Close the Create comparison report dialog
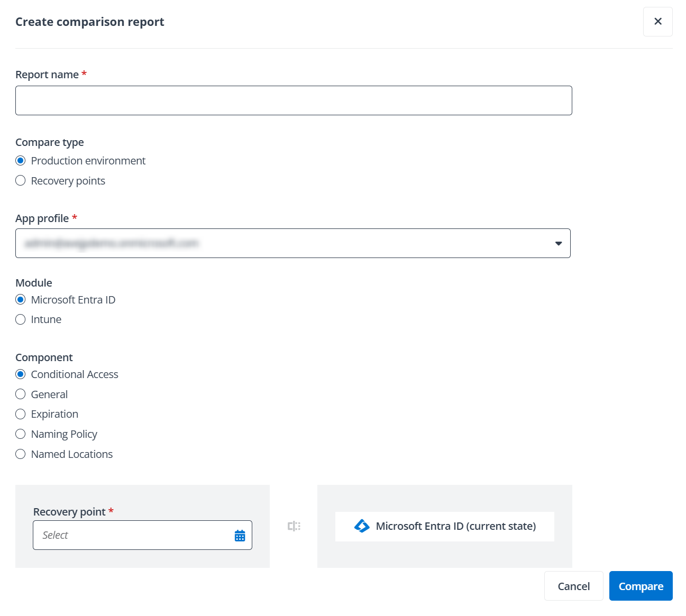 pyautogui.click(x=657, y=22)
